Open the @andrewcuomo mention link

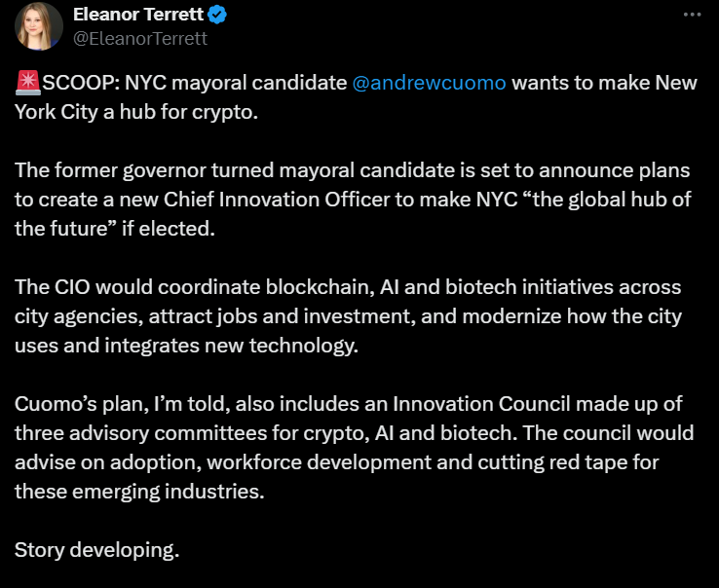tap(428, 83)
